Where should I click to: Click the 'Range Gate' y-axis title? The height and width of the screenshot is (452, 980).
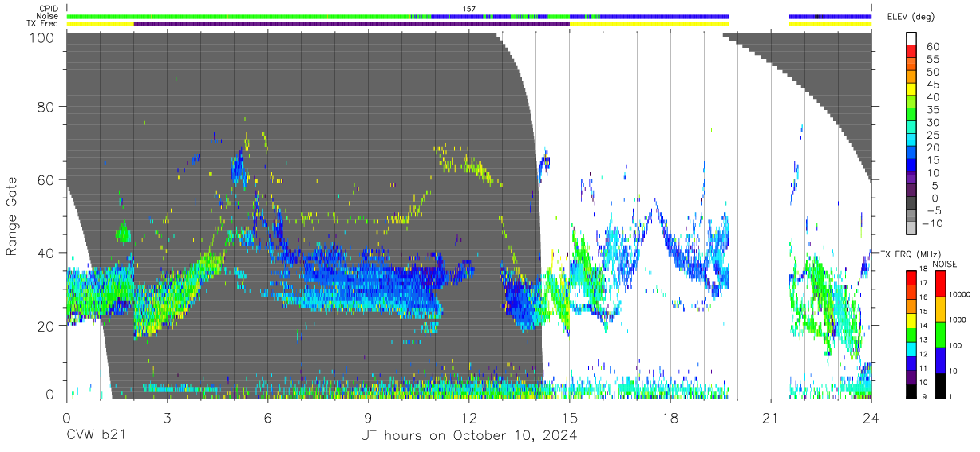pyautogui.click(x=12, y=217)
